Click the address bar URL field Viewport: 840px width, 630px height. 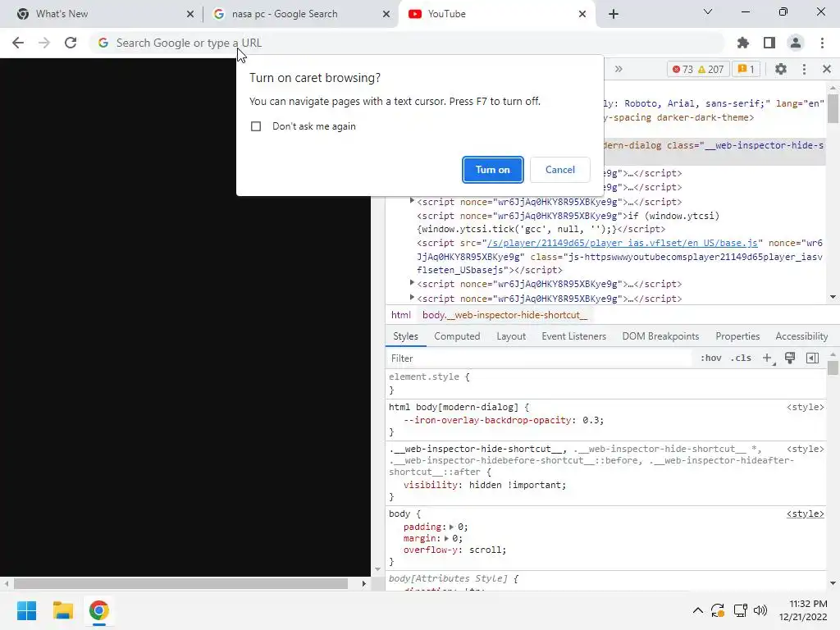(407, 43)
